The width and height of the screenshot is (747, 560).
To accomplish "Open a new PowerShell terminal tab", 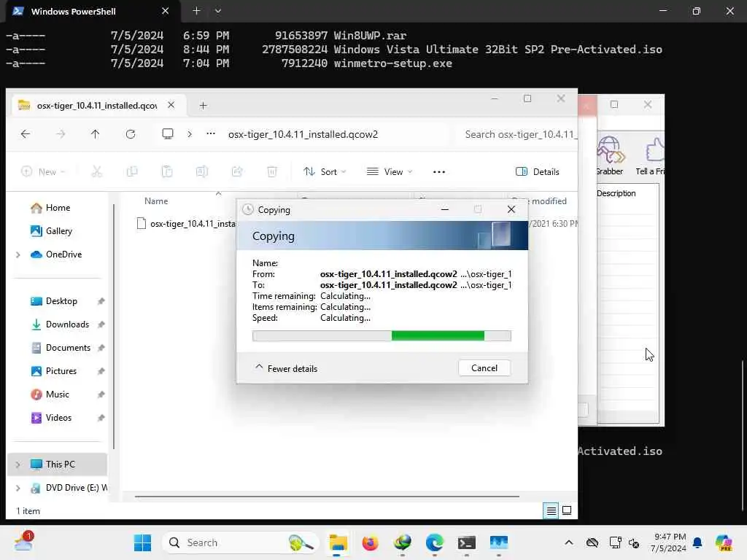I will click(x=196, y=10).
